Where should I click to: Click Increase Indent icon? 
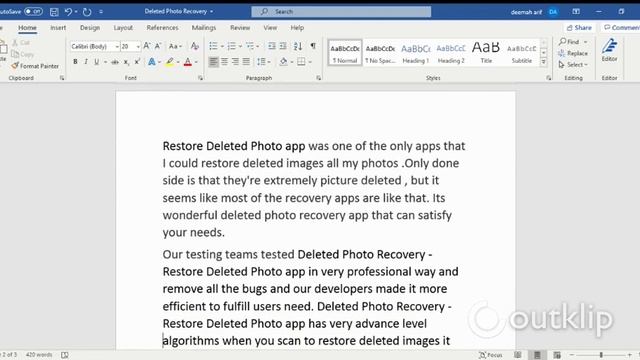pyautogui.click(x=283, y=46)
